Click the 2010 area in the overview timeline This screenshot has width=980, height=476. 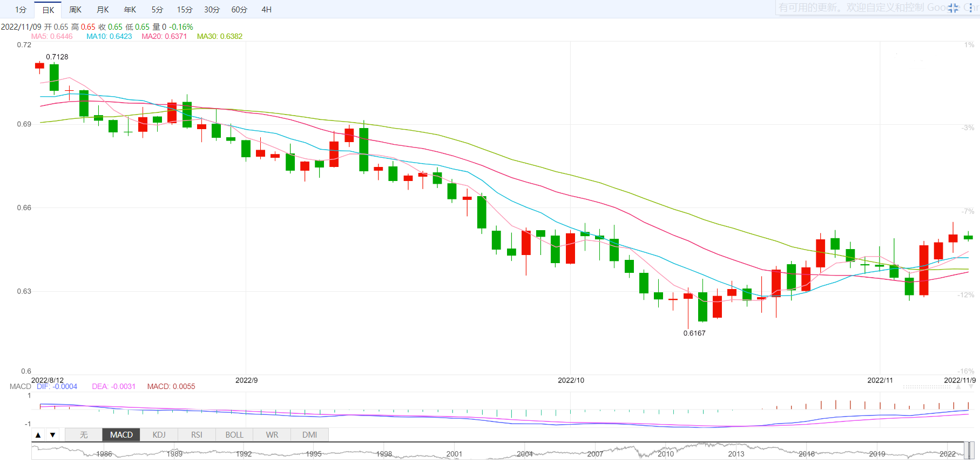[x=665, y=452]
